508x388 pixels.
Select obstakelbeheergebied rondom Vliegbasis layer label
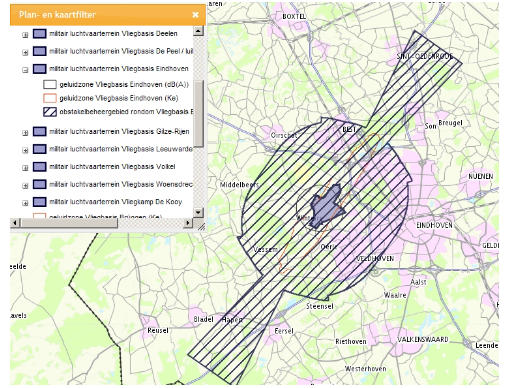[x=126, y=112]
